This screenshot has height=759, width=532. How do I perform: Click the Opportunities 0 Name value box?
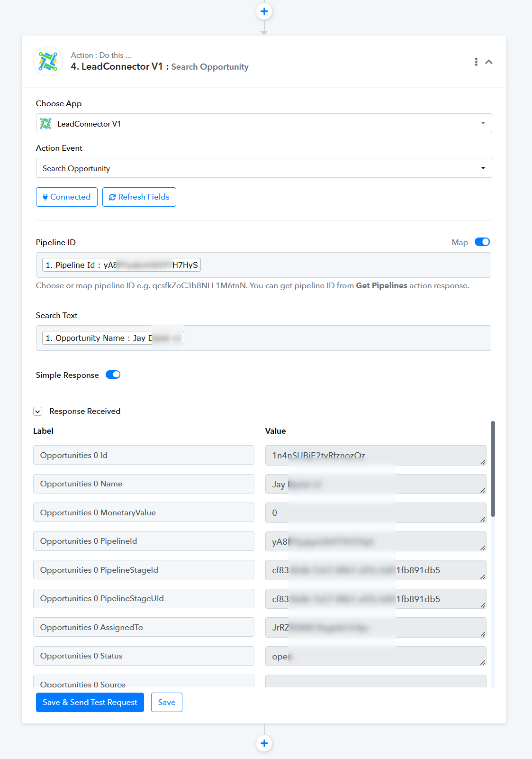click(376, 484)
